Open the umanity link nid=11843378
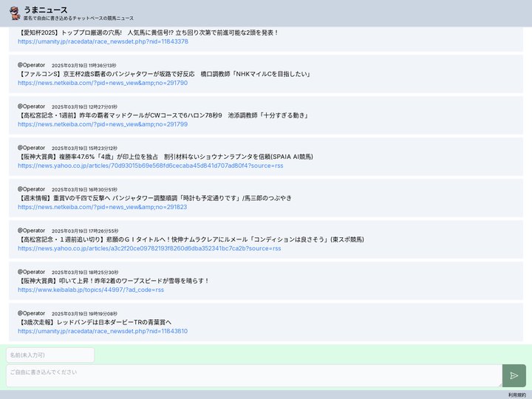The height and width of the screenshot is (399, 532). coord(103,41)
